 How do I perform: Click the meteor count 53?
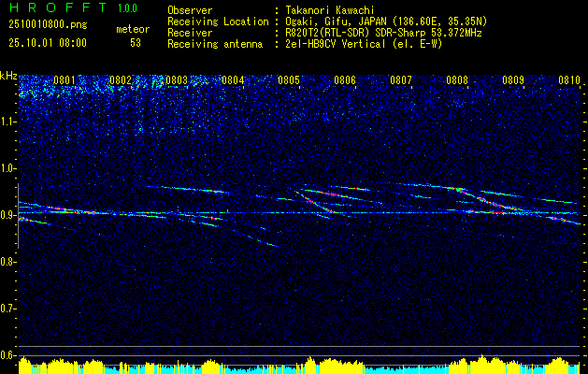(136, 43)
